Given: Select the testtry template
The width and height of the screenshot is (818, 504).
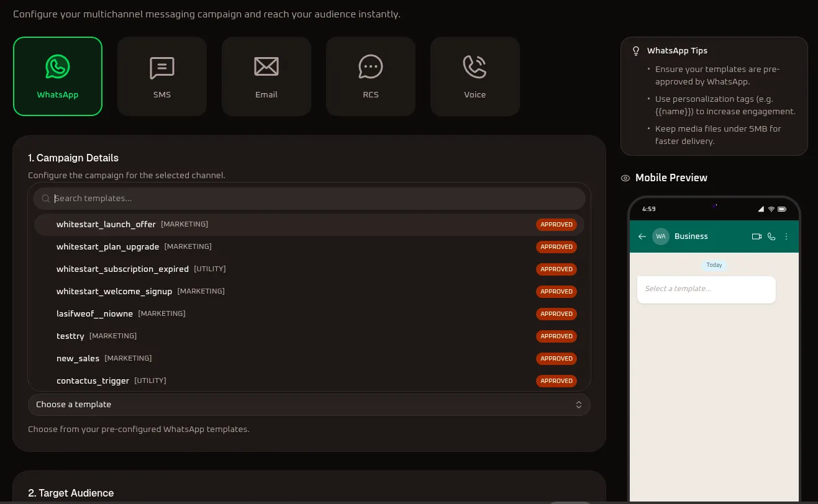Looking at the screenshot, I should coord(309,336).
